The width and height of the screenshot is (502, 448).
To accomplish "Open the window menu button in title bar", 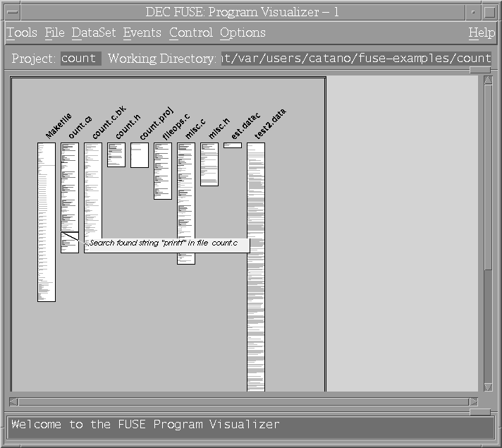I will [11, 12].
